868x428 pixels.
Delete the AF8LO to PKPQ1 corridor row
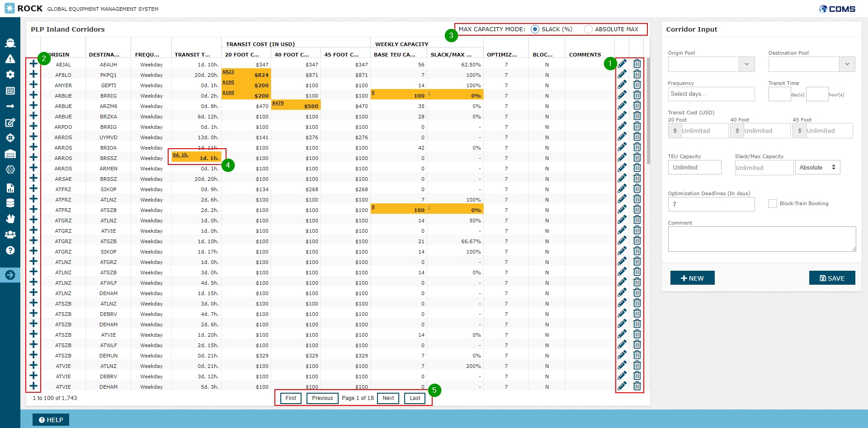(x=637, y=75)
